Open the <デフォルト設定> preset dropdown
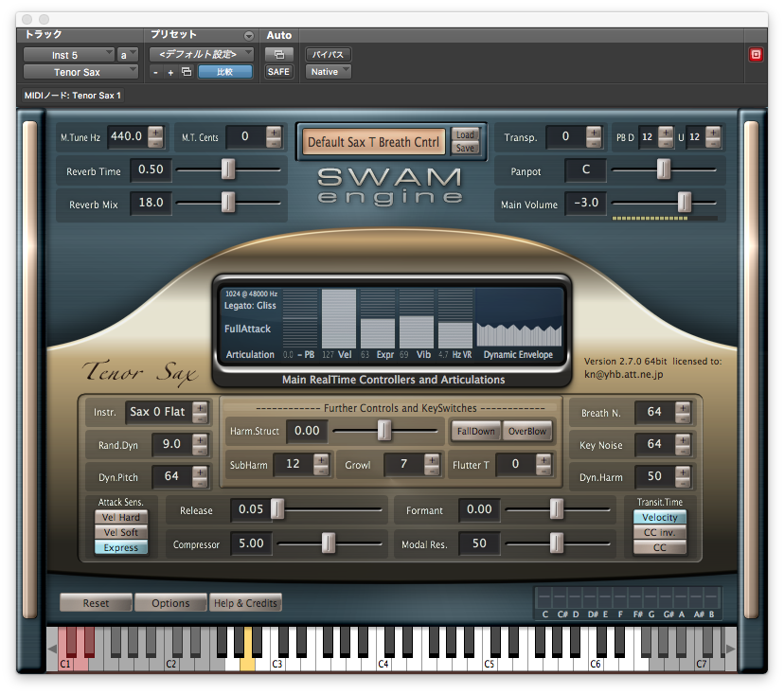The image size is (784, 694). coord(202,54)
